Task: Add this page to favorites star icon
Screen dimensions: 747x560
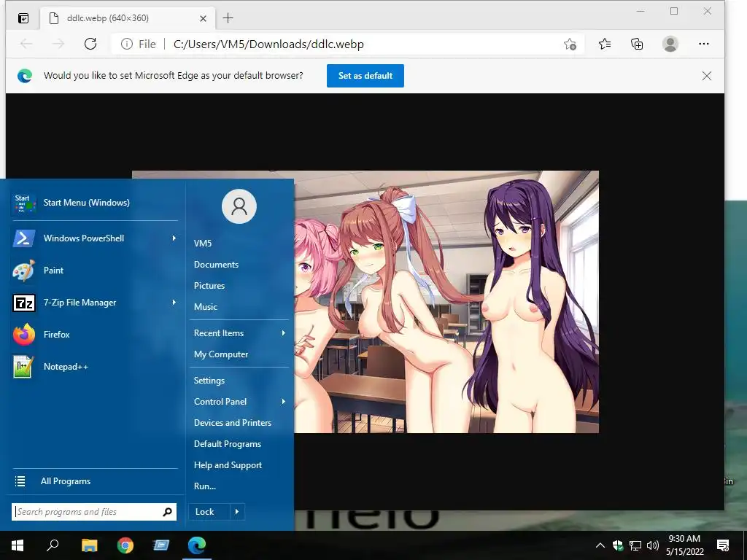Action: coord(570,44)
